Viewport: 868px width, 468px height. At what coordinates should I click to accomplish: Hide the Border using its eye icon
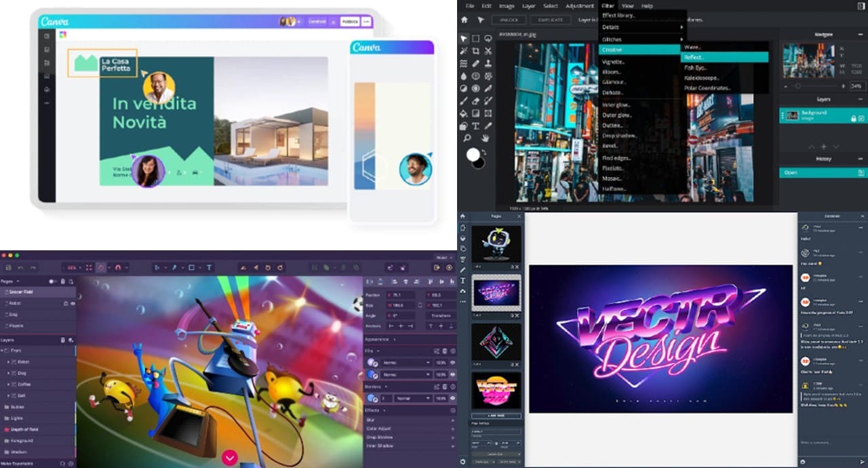452,398
